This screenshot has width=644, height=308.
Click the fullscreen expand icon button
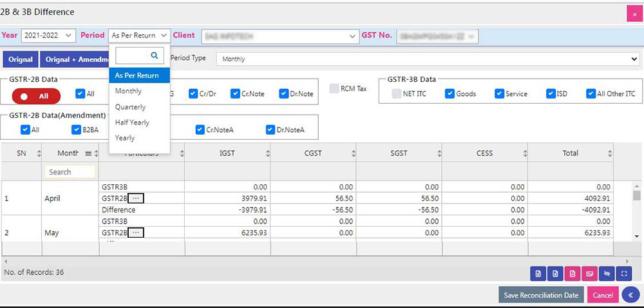(623, 274)
